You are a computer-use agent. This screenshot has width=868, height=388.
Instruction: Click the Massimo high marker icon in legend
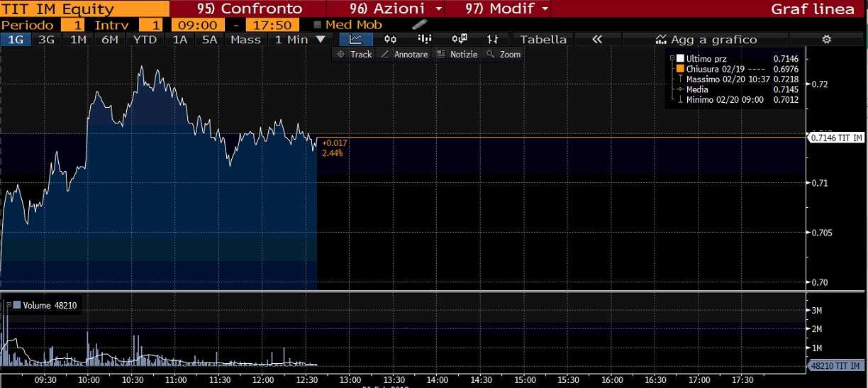click(x=679, y=79)
